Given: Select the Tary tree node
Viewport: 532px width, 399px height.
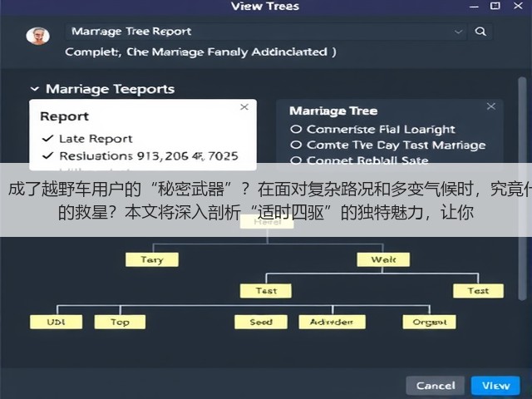Looking at the screenshot, I should click(x=152, y=259).
